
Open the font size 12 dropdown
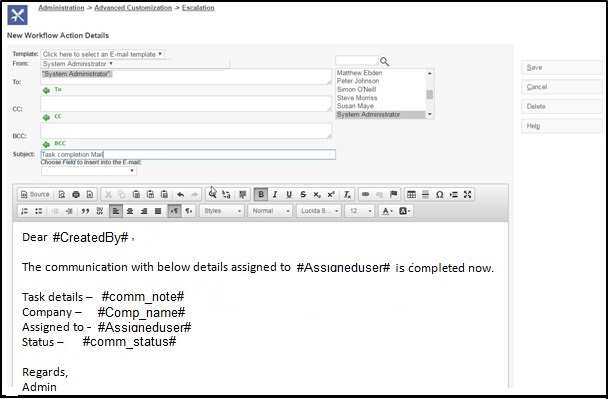pos(359,211)
